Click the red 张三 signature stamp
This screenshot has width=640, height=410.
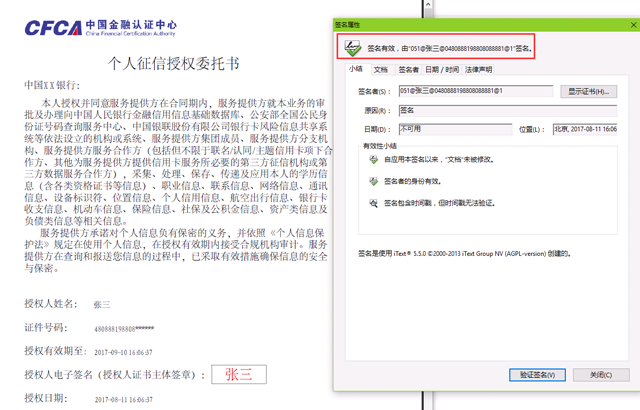pyautogui.click(x=238, y=375)
